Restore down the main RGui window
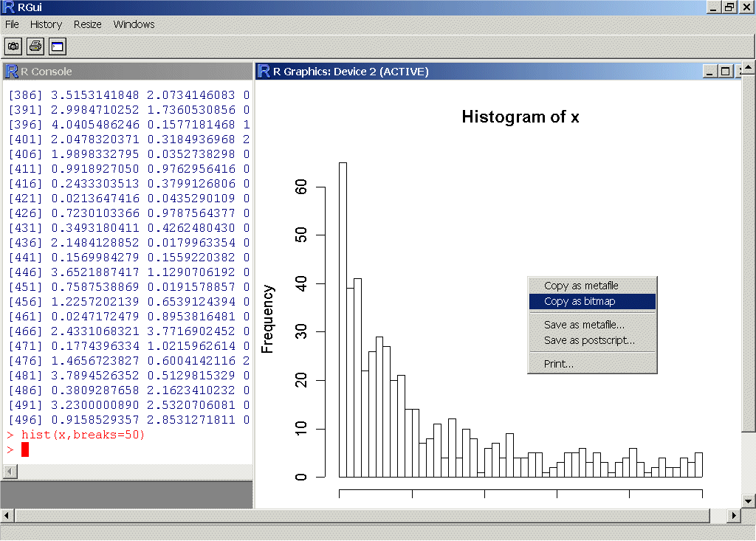This screenshot has height=541, width=756. (730, 7)
